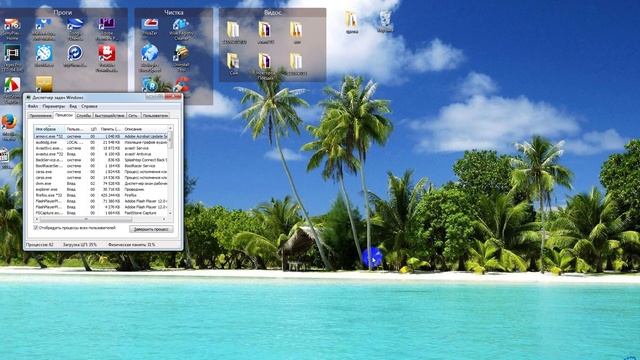Click the Завершить процесс button
This screenshot has height=360, width=640.
(151, 229)
